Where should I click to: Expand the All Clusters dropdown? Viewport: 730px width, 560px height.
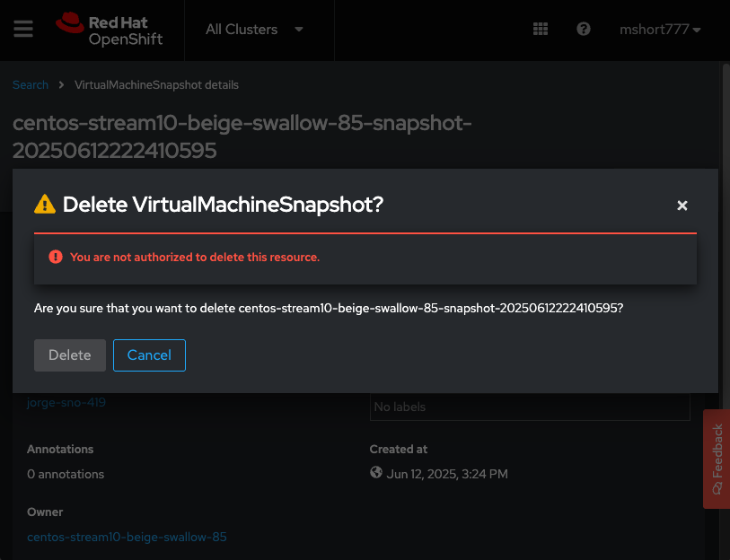click(254, 30)
